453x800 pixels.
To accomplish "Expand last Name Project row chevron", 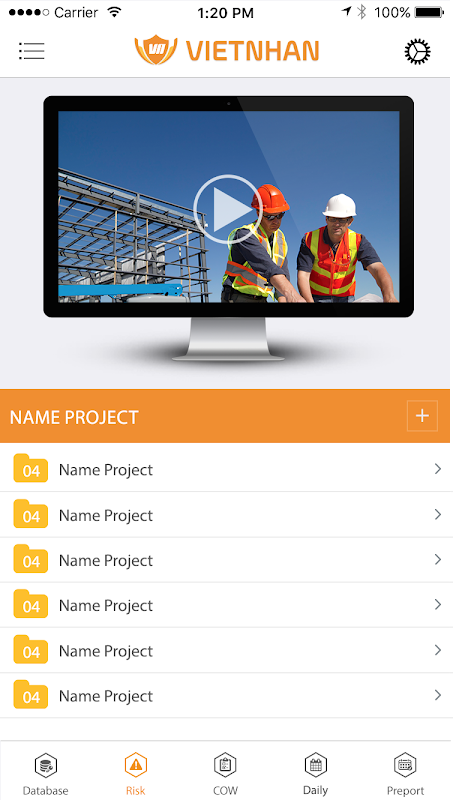I will 437,694.
